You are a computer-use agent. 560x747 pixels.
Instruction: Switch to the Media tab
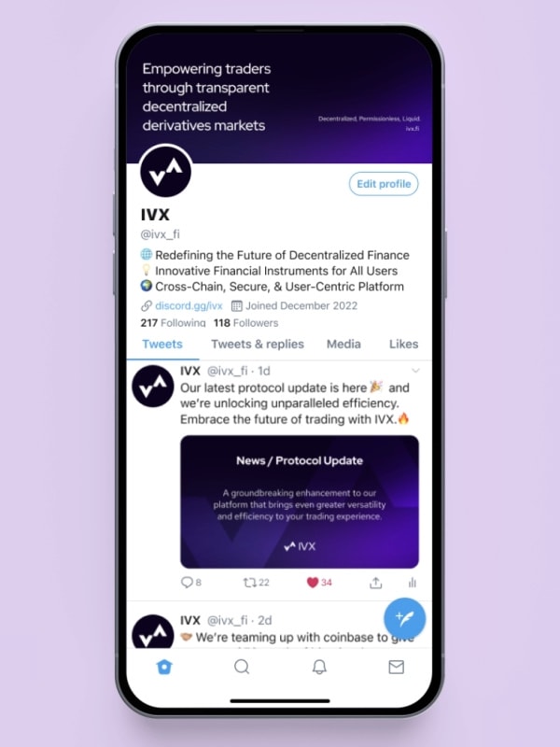tap(343, 344)
